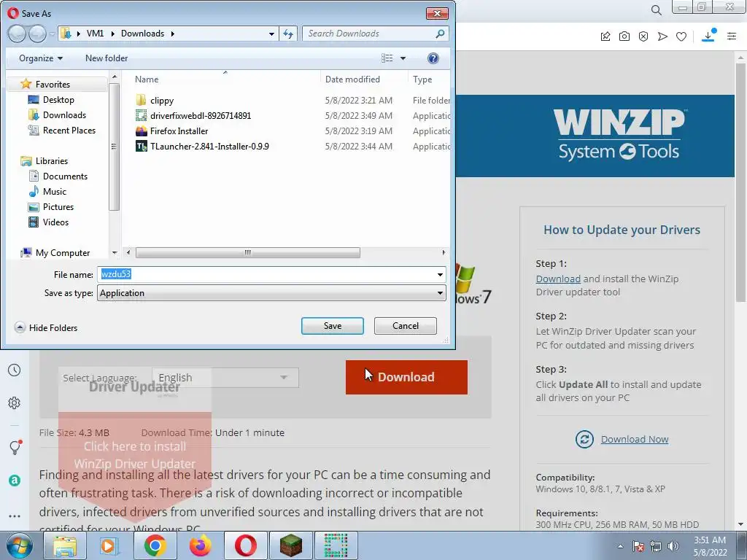Click the Forward arrow in Save As dialog
Viewport: 747px width, 560px height.
[x=37, y=34]
